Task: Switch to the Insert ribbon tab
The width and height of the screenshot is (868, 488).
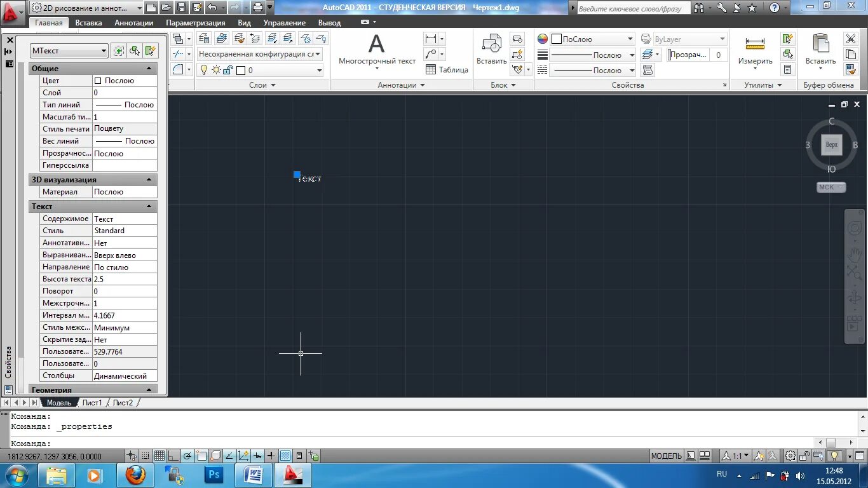Action: click(88, 22)
